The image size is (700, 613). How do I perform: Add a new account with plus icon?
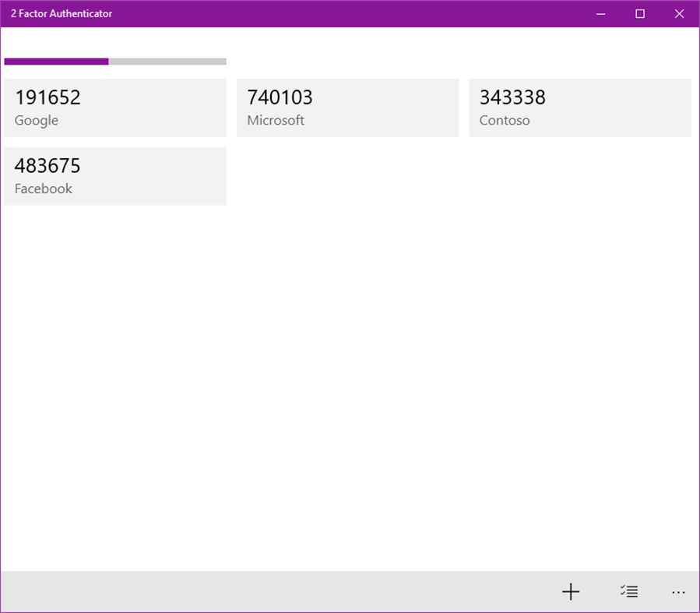click(571, 591)
